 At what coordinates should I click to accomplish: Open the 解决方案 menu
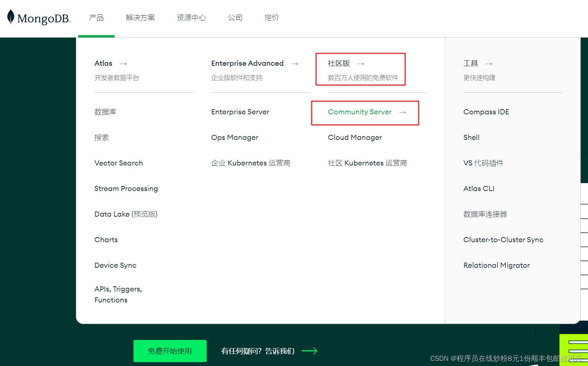tap(140, 18)
